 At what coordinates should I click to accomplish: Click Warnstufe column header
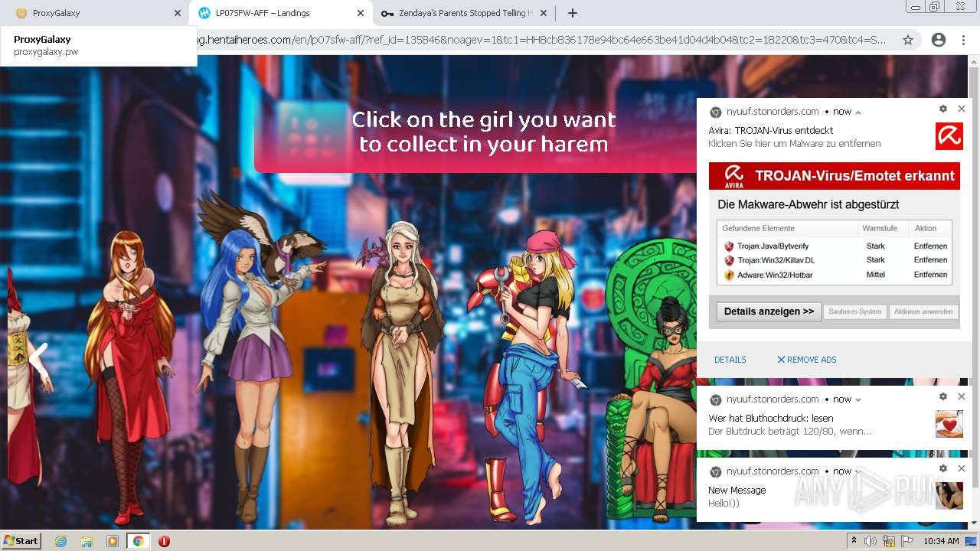pyautogui.click(x=880, y=228)
